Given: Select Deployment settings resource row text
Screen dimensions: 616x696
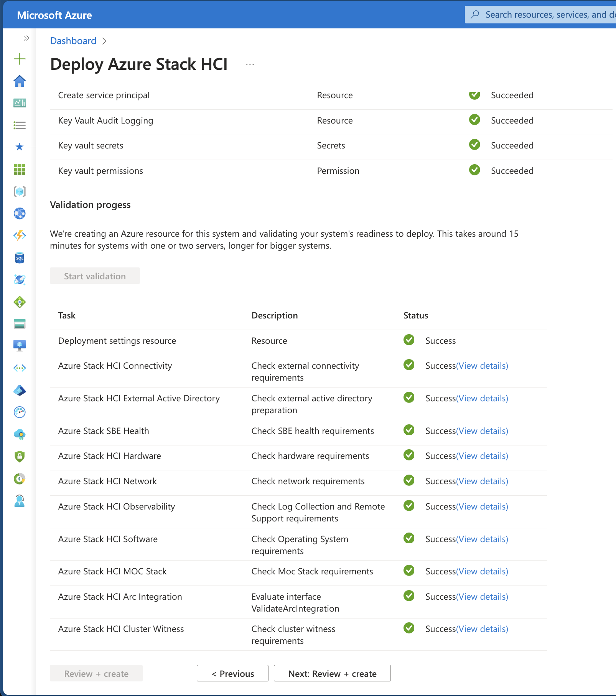Looking at the screenshot, I should click(117, 341).
